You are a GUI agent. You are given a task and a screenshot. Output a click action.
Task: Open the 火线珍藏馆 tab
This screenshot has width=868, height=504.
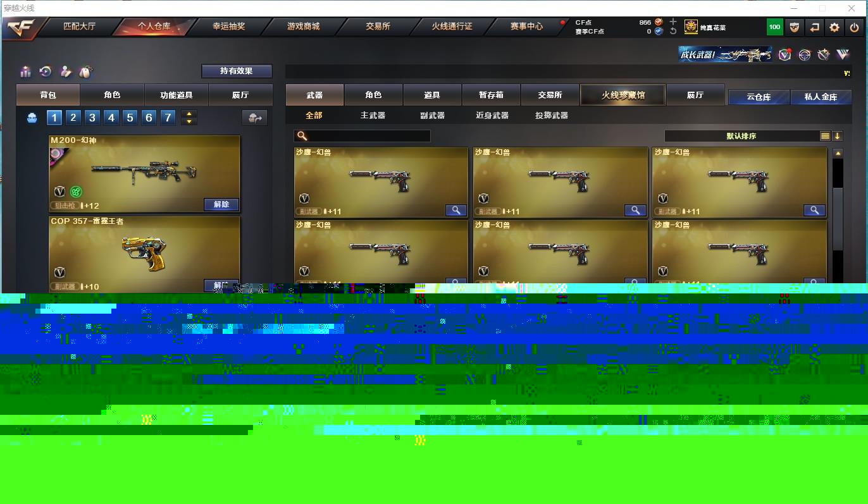tap(623, 95)
